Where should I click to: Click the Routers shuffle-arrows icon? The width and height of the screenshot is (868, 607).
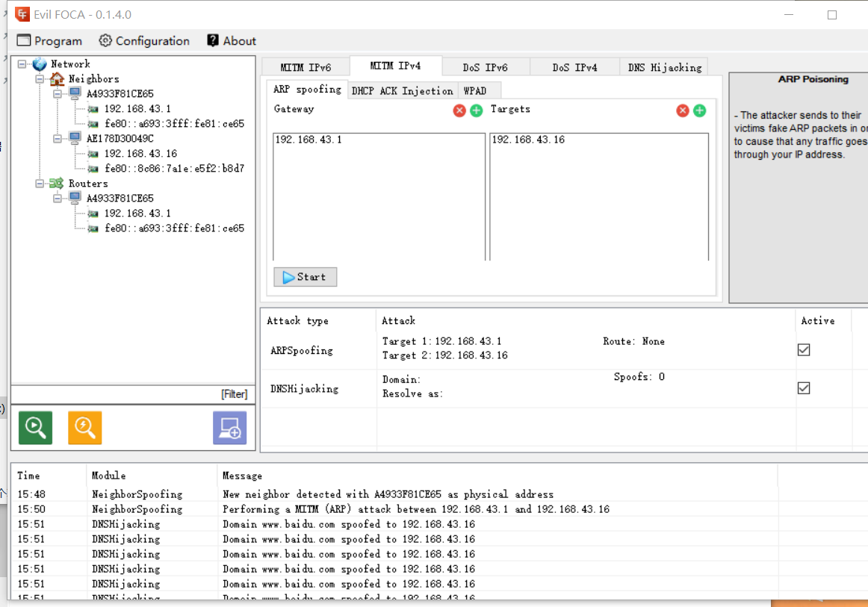pyautogui.click(x=57, y=183)
